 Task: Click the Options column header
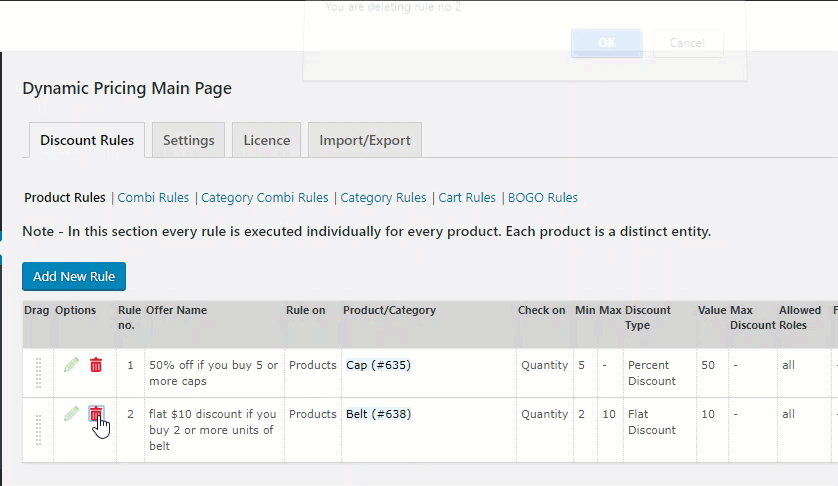[x=75, y=310]
